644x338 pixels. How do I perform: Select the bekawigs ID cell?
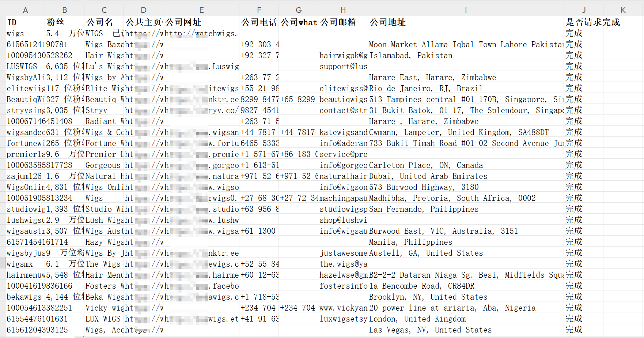click(25, 297)
